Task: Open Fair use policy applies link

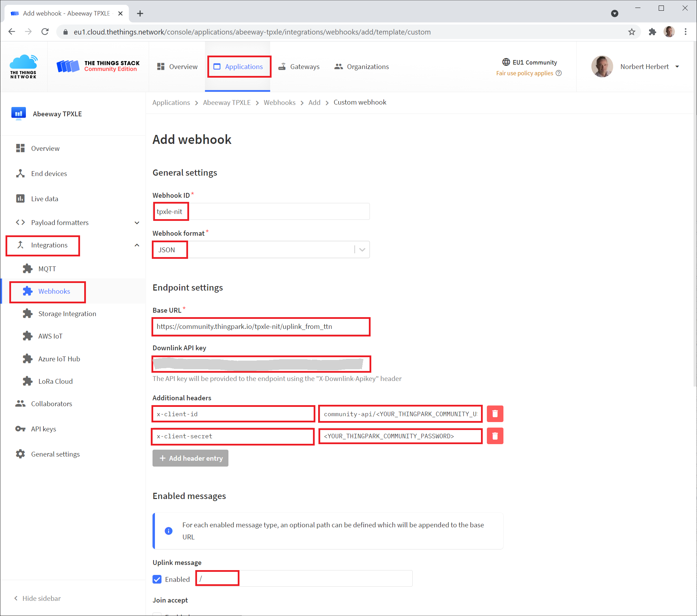Action: (x=524, y=73)
